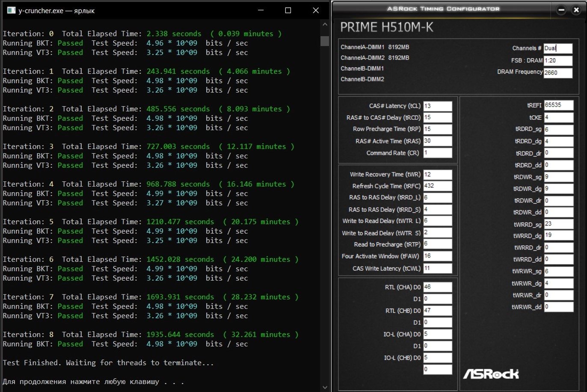Select the tRDRD_dd field

(x=558, y=165)
